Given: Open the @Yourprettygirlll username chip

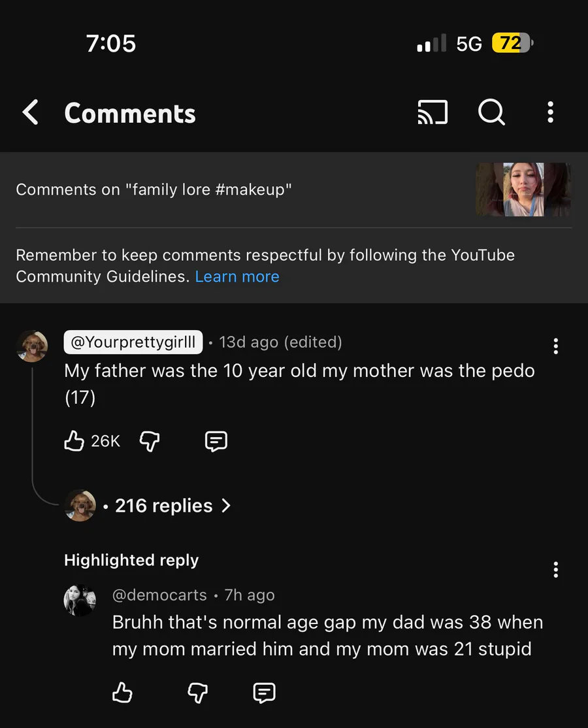Looking at the screenshot, I should pos(133,342).
